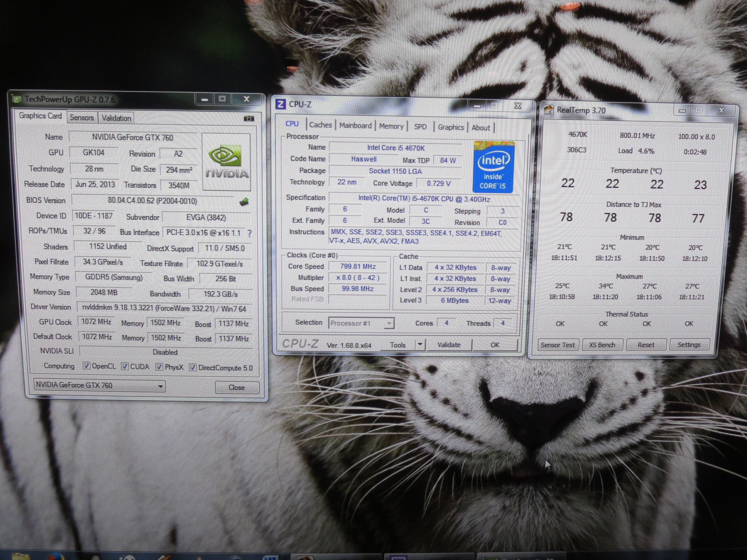Click the CPU-Z title bar Z icon
747x560 pixels.
pyautogui.click(x=280, y=104)
